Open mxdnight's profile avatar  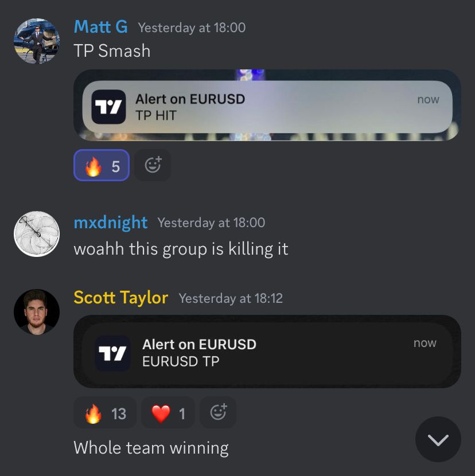[x=37, y=234]
